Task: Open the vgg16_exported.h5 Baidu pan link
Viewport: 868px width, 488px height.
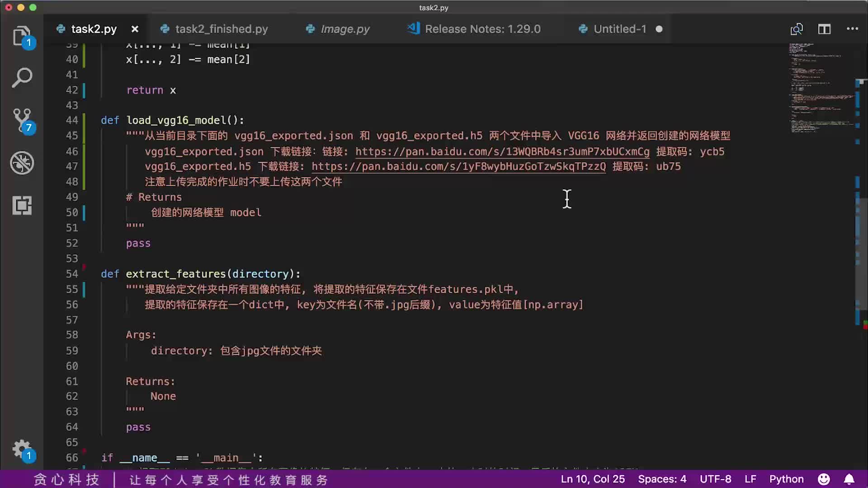Action: 458,166
